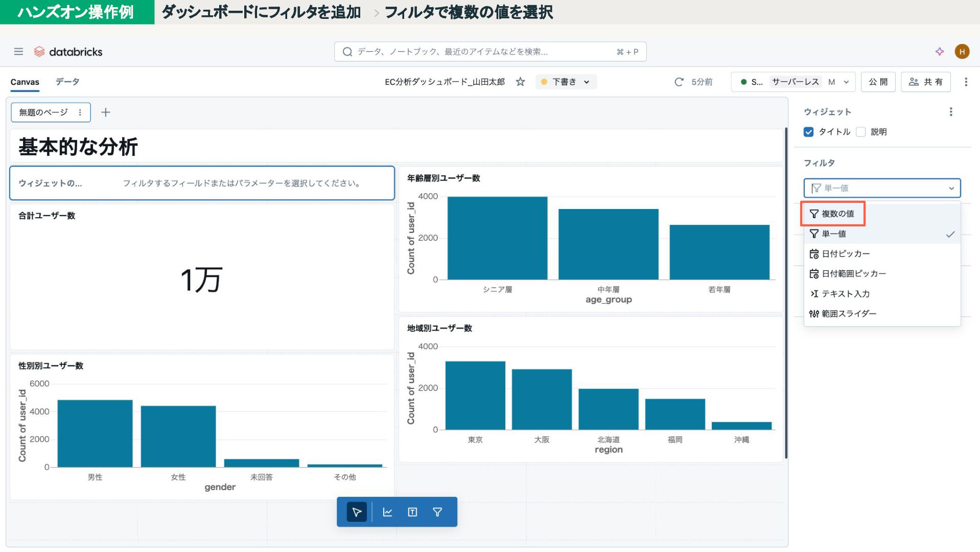Add a text box widget
Screen dimensions: 980x552
412,512
